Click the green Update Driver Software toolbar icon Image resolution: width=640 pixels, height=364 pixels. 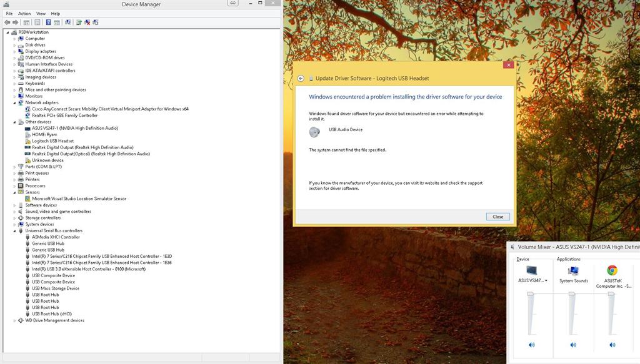[79, 22]
